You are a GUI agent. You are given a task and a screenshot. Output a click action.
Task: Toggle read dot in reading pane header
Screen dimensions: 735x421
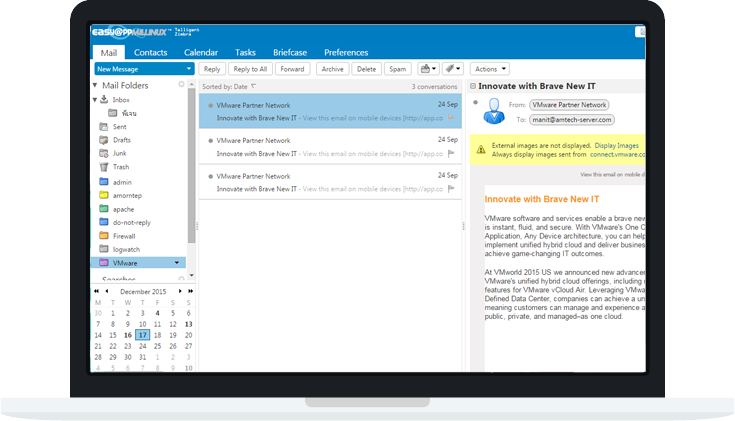(x=475, y=102)
